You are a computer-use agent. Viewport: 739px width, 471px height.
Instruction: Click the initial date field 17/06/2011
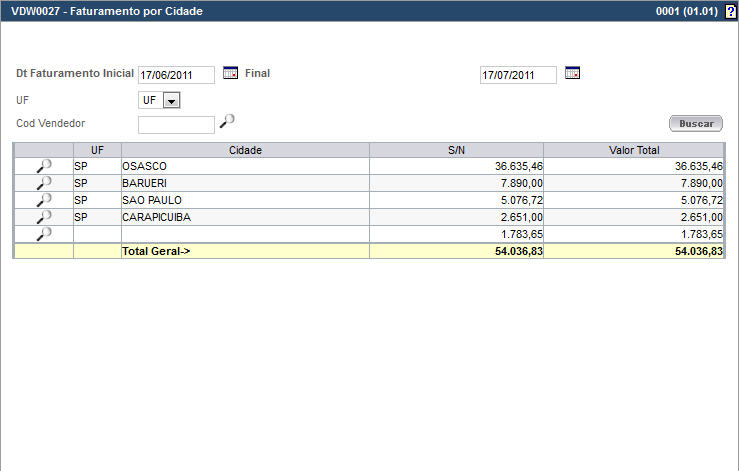177,75
